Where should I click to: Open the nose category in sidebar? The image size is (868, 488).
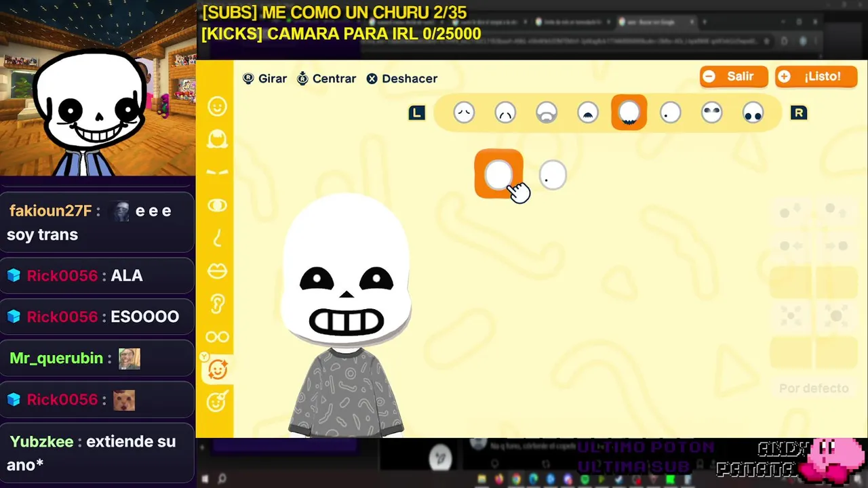pos(217,238)
